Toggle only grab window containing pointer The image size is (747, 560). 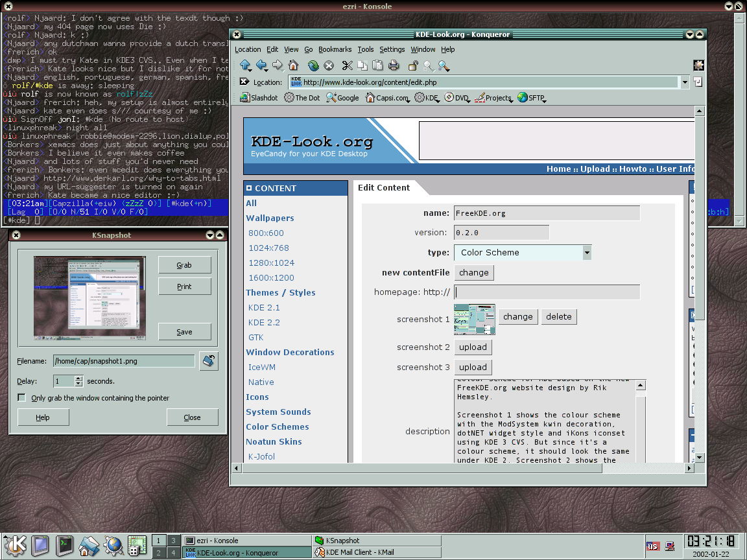[x=21, y=397]
